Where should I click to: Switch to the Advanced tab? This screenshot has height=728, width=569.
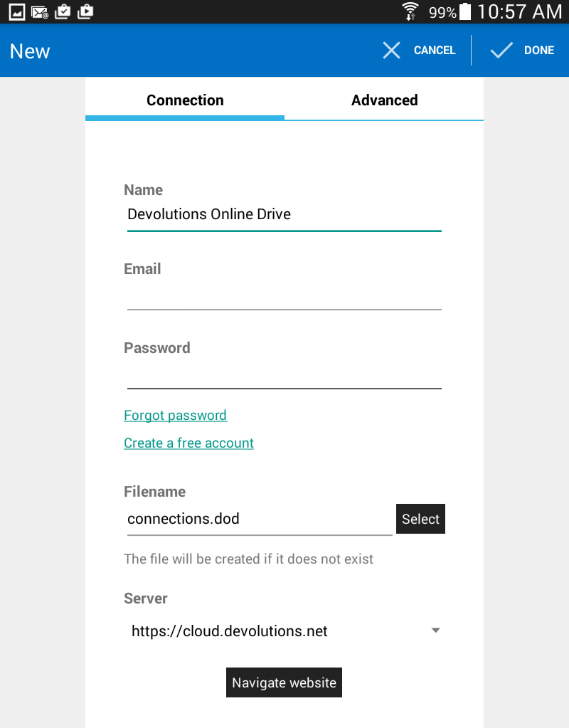coord(384,100)
